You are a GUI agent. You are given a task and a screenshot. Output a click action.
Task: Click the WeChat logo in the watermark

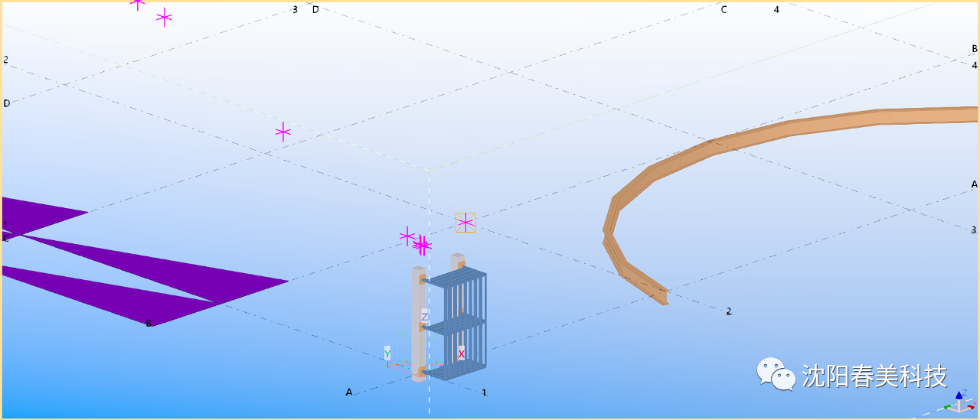click(776, 374)
